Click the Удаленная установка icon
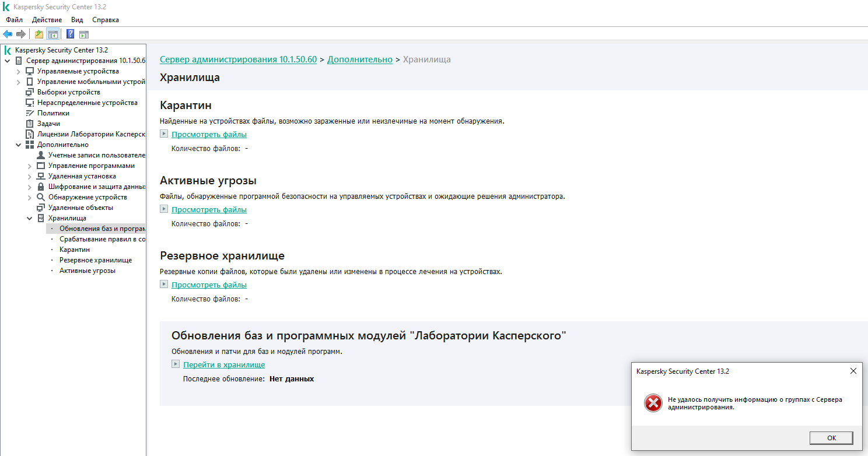The height and width of the screenshot is (456, 868). pos(41,176)
